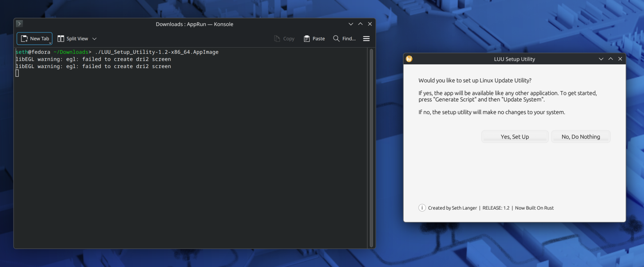Screen dimensions: 644x267
Task: Click the info icon near Created by
Action: pos(422,208)
